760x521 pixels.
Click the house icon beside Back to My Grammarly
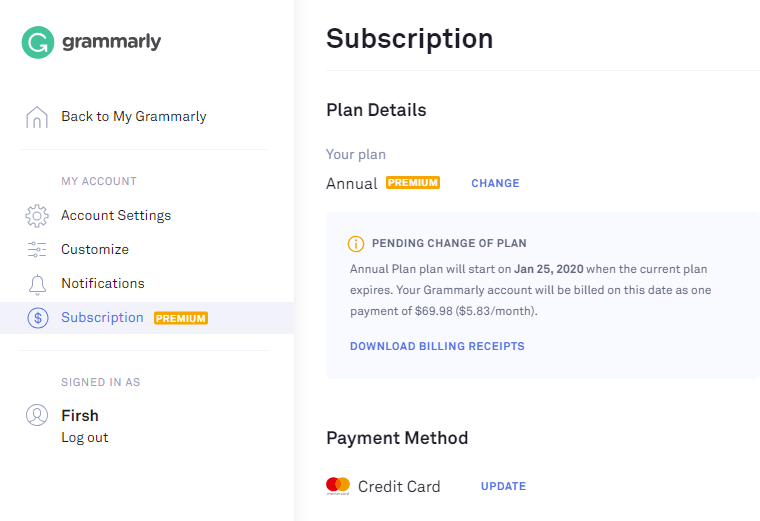(x=37, y=117)
